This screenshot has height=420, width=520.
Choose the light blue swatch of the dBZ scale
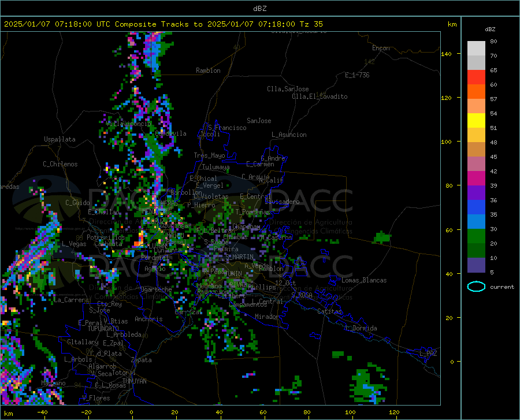click(x=476, y=222)
